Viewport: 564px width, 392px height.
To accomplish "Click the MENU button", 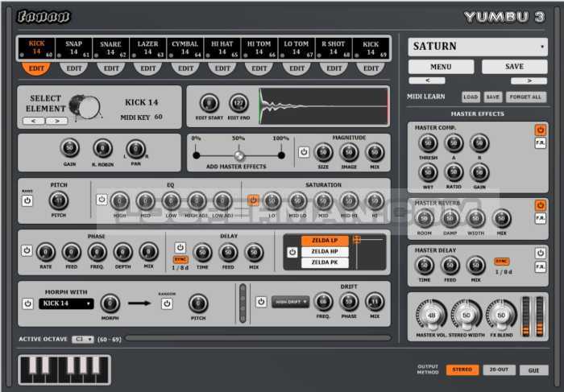I will tap(441, 67).
